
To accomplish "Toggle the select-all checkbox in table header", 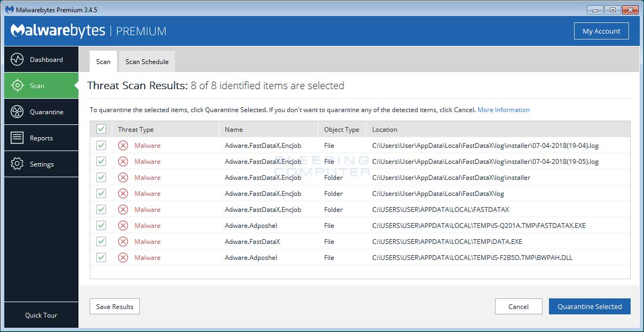I will [101, 129].
